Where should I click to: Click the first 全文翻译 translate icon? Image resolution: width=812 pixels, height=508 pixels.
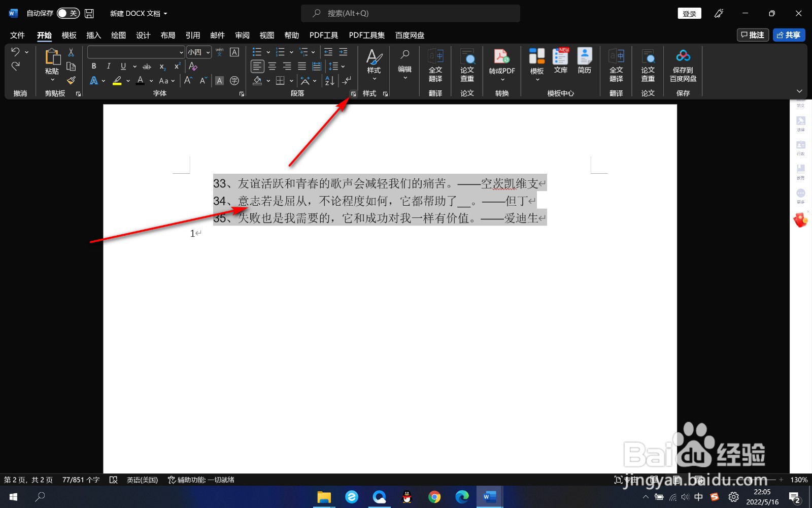[435, 66]
